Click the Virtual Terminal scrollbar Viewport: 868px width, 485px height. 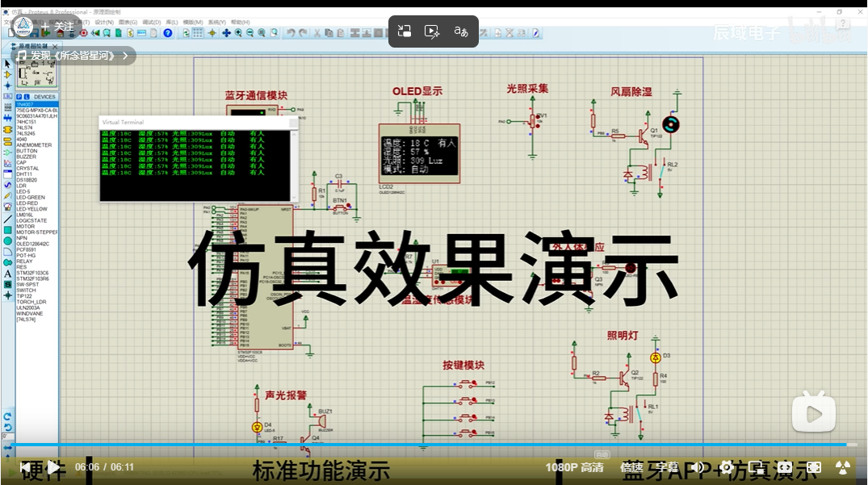[294, 165]
